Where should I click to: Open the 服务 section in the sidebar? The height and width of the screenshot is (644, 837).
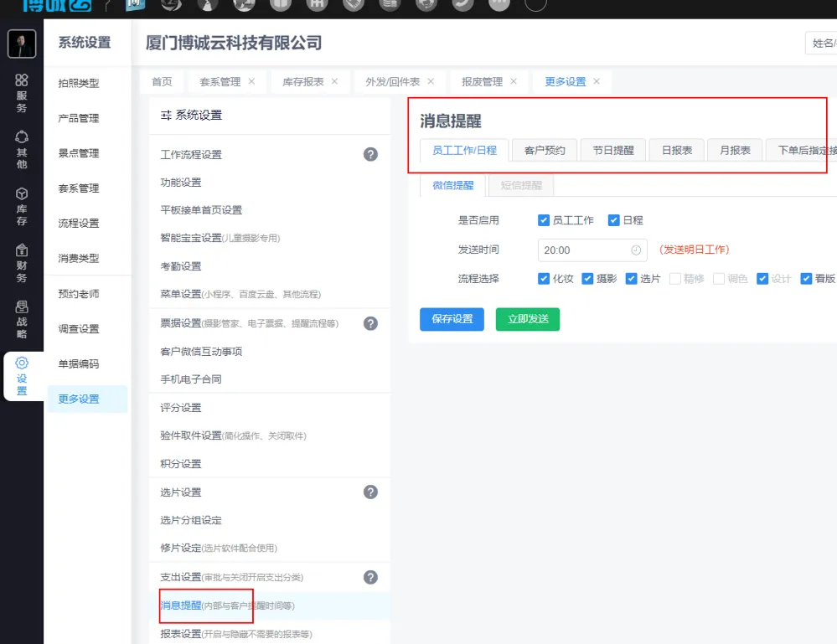[x=22, y=93]
